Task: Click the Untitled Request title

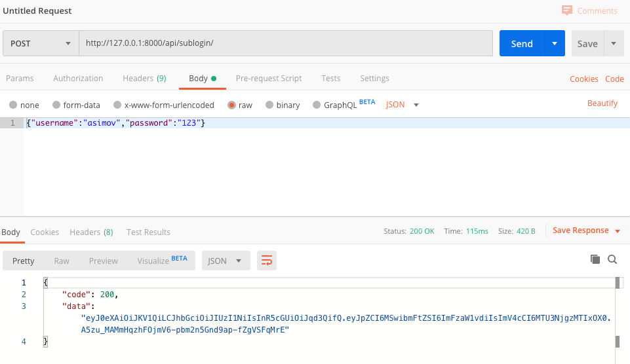Action: (x=37, y=11)
